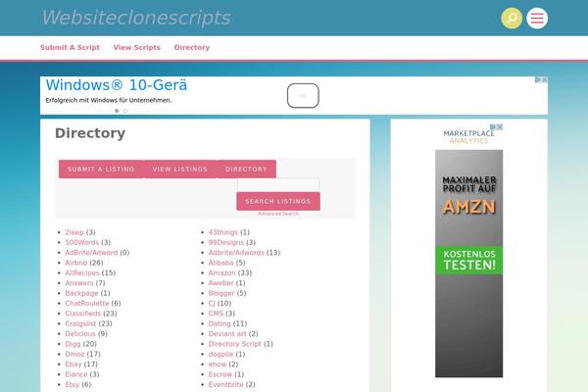Open the Dating category
The image size is (588, 392).
220,323
